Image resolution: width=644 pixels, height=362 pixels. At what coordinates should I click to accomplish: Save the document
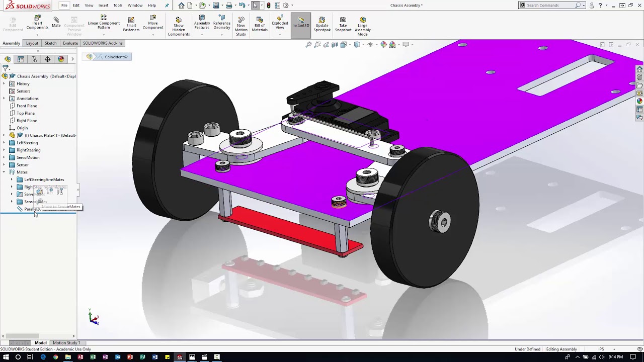click(x=216, y=6)
